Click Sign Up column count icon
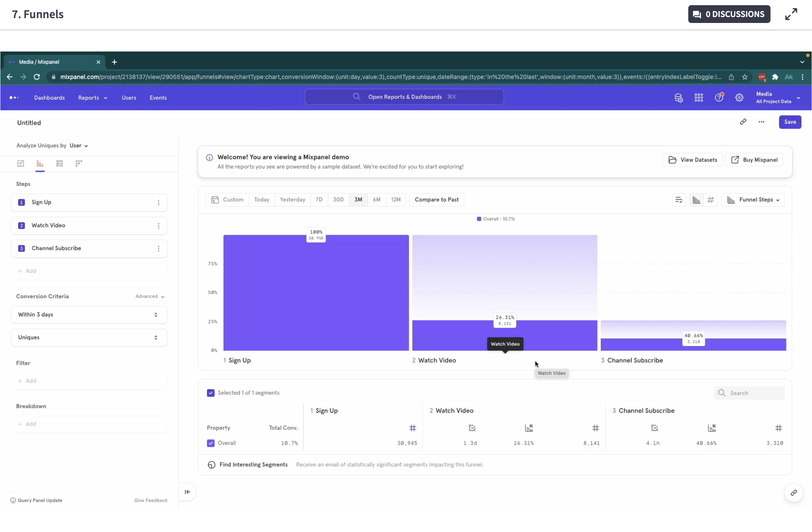Viewport: 812px width, 532px height. (413, 428)
